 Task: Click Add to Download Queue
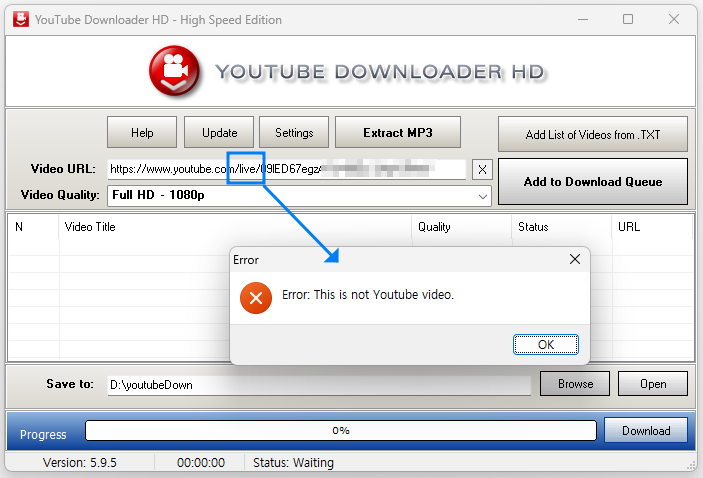[x=593, y=182]
